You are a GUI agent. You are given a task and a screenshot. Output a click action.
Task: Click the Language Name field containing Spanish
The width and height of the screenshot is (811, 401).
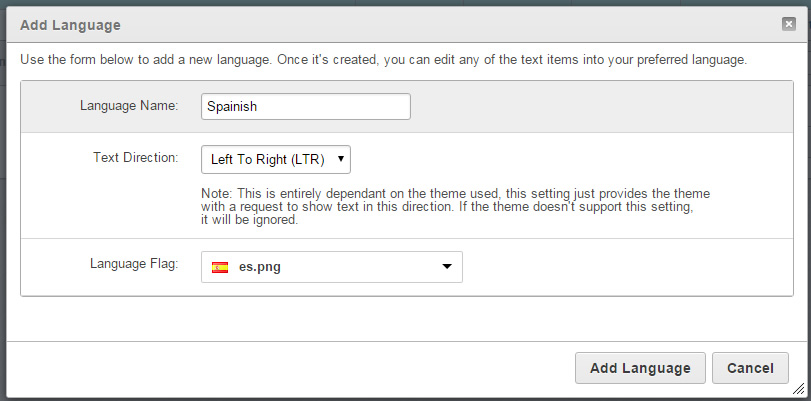tap(305, 106)
